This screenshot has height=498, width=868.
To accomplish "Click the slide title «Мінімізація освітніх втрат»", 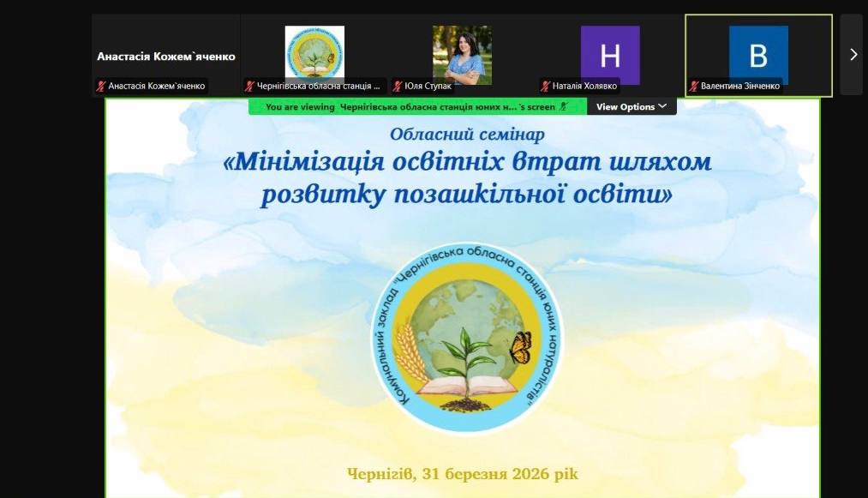I will pos(467,177).
